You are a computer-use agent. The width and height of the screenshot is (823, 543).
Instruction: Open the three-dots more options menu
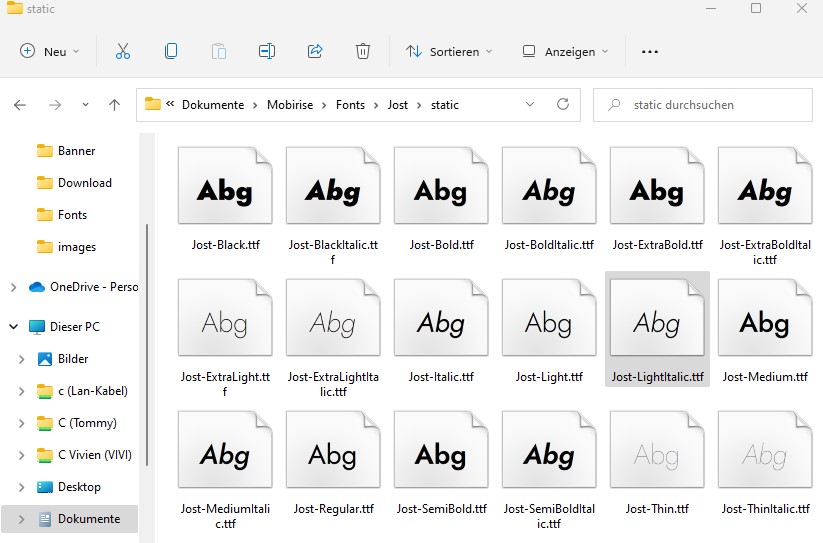coord(650,52)
